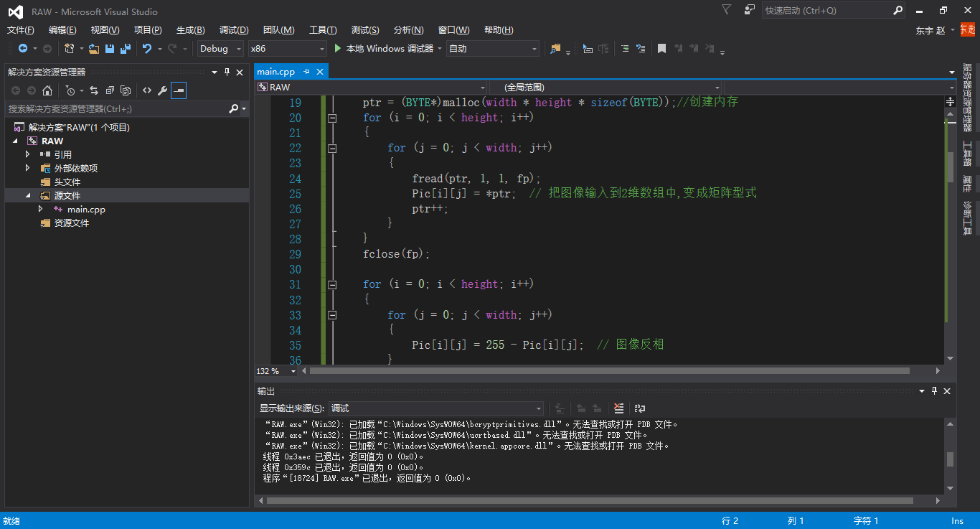The width and height of the screenshot is (980, 529).
Task: Select the 头文件 folder in the tree
Action: pyautogui.click(x=67, y=182)
